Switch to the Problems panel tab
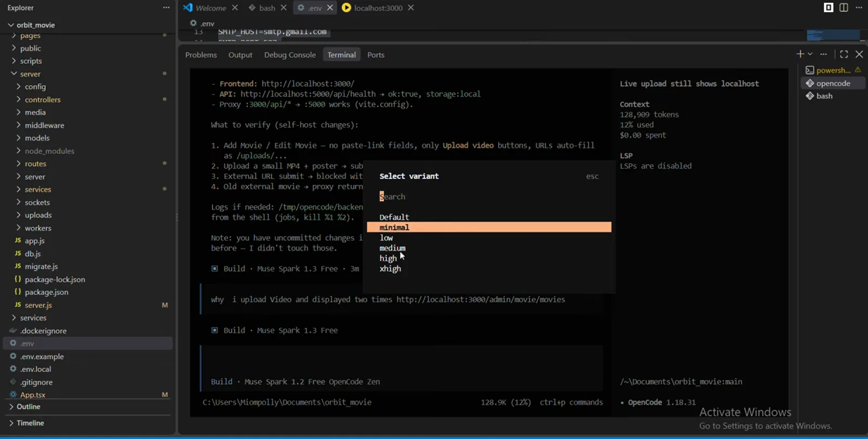 [x=201, y=55]
